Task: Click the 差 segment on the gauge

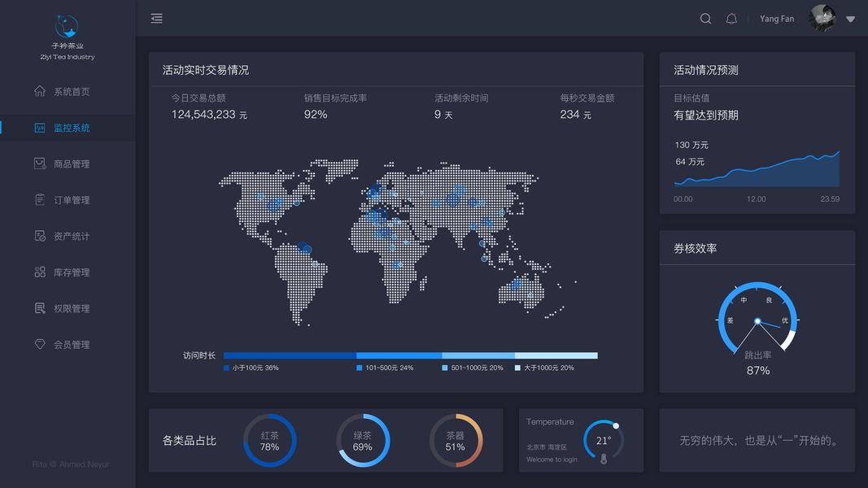Action: (x=731, y=320)
